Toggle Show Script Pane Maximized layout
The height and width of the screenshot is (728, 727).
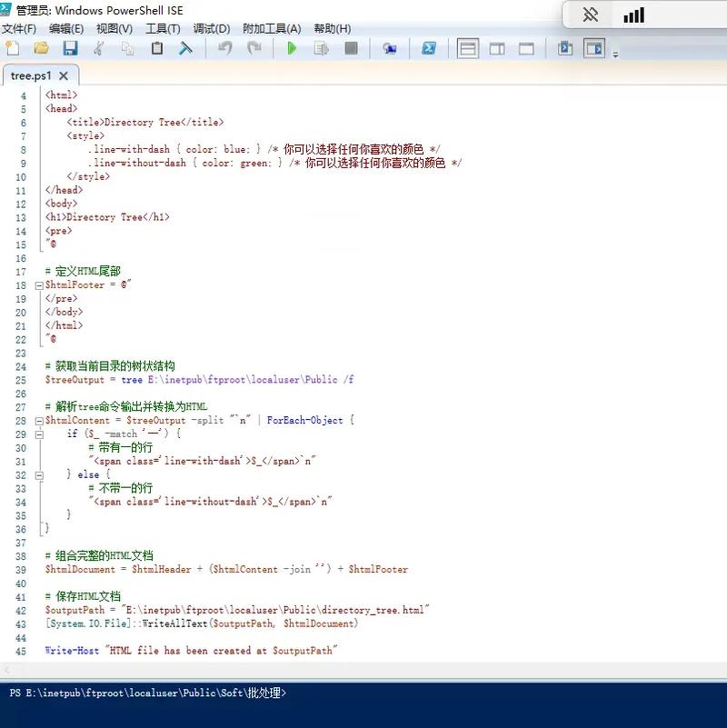(526, 48)
